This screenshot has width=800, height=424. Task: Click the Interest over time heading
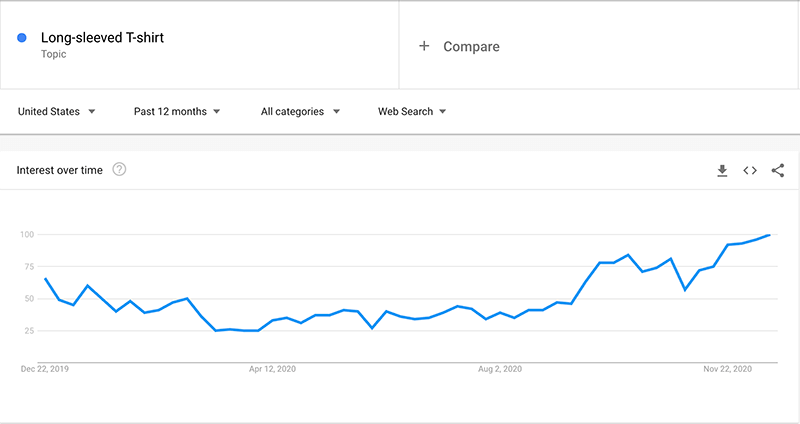(59, 170)
